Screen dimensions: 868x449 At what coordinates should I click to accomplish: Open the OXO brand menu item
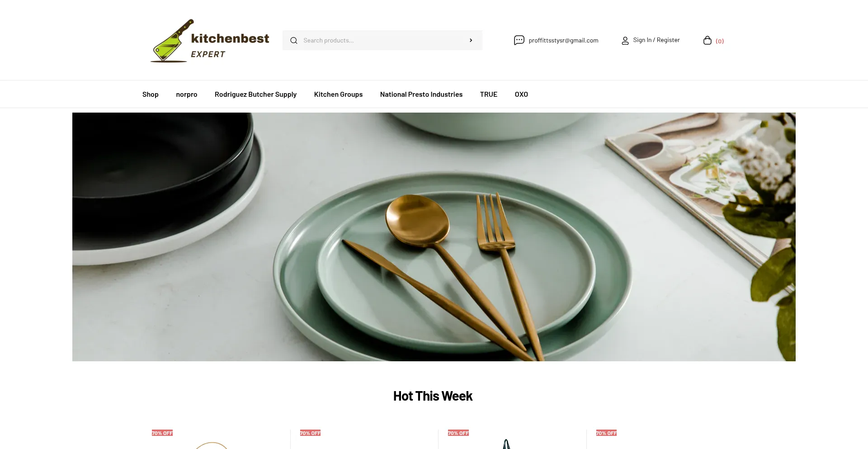(x=521, y=95)
